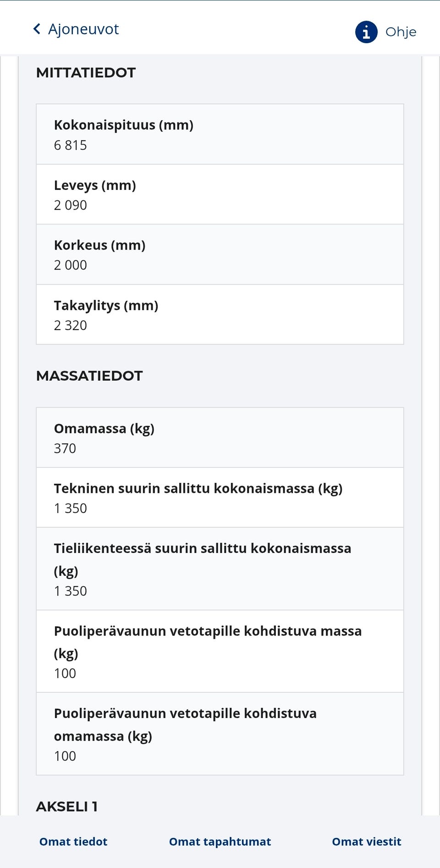Navigate back via the Ajoneuvot link
The width and height of the screenshot is (440, 868).
84,28
